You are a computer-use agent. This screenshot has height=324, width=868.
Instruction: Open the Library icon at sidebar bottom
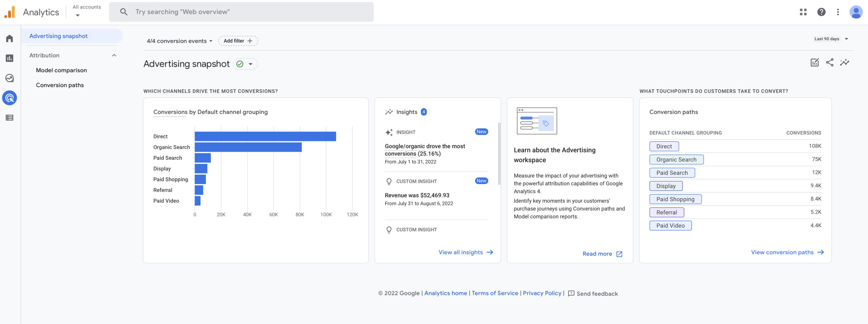click(9, 117)
